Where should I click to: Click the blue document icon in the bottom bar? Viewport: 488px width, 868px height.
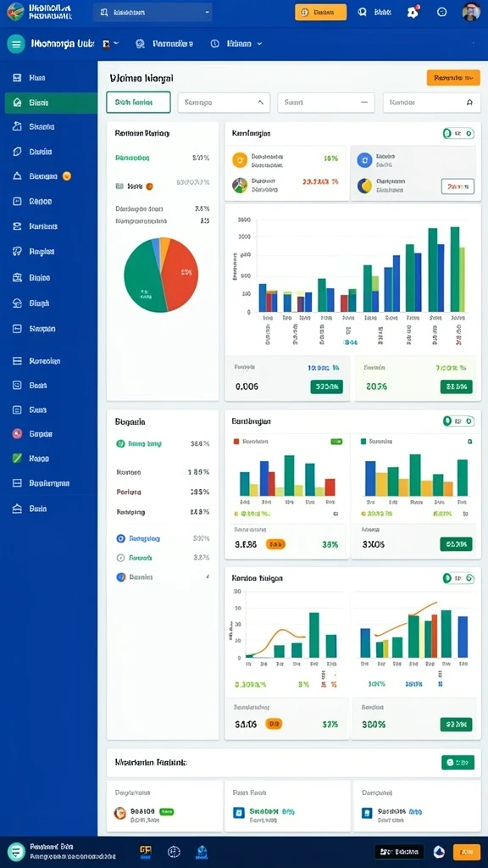[202, 851]
